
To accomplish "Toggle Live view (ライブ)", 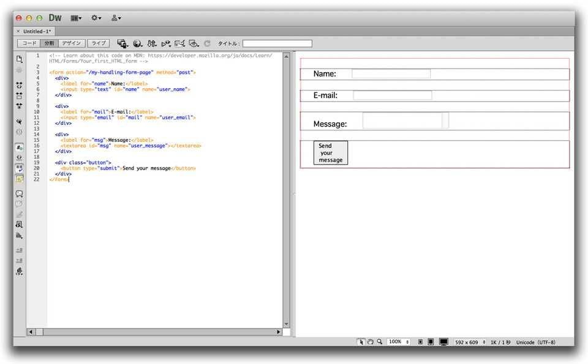I will click(x=98, y=43).
